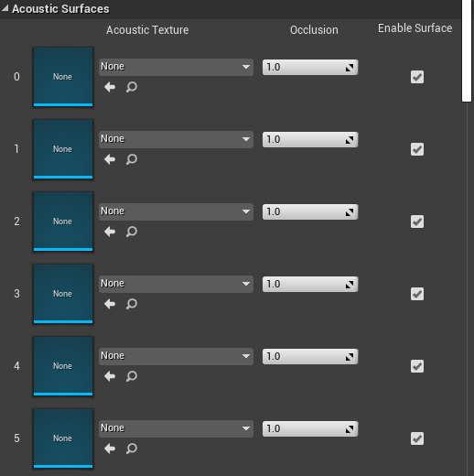Screen dimensions: 474x476
Task: Browse to asset magnifier for surface 1
Action: point(132,159)
